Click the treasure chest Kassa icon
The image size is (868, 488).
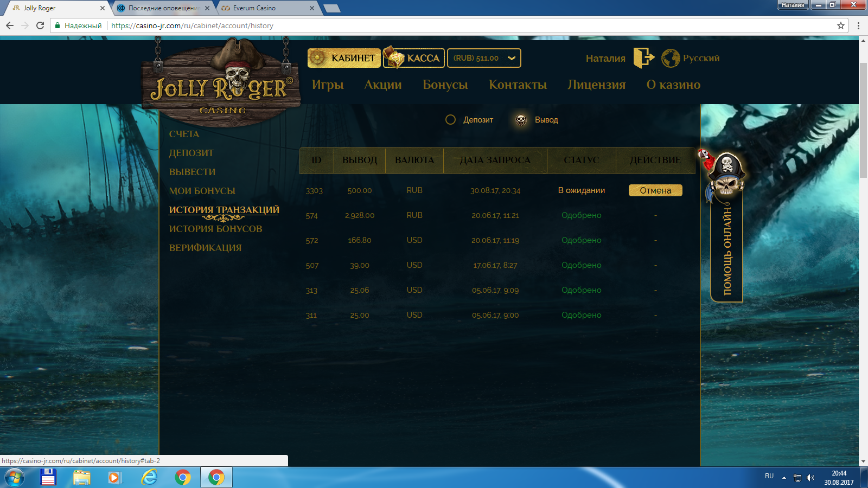tap(394, 57)
